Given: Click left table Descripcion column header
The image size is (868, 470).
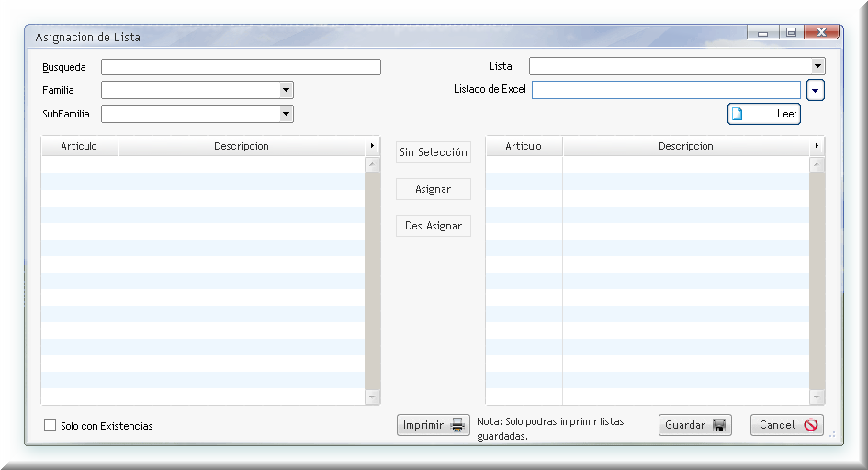Looking at the screenshot, I should 242,146.
